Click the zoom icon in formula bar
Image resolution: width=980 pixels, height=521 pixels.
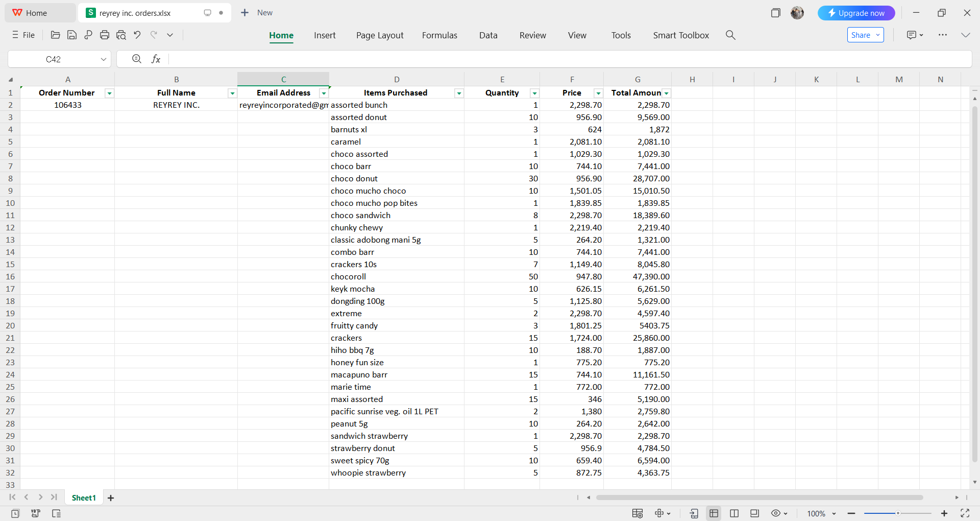(137, 59)
